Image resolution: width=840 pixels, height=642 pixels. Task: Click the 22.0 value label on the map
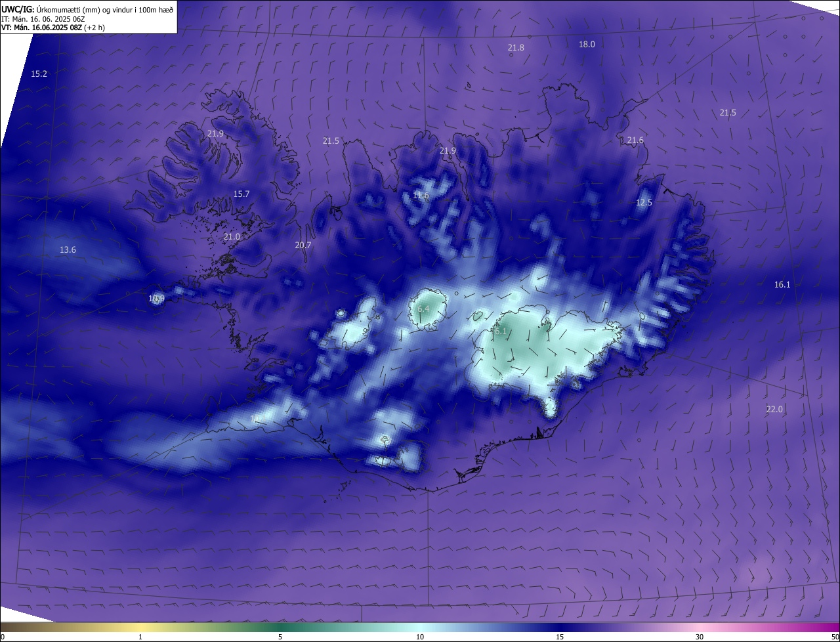774,410
